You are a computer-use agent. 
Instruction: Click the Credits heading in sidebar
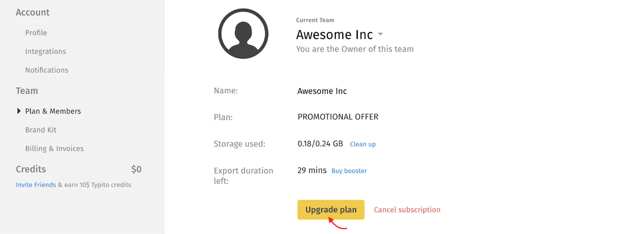[31, 169]
